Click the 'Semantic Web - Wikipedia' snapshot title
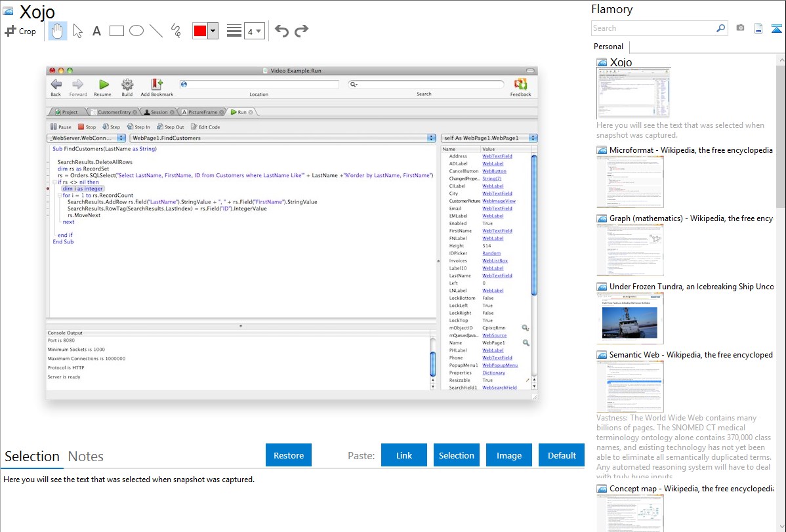786x532 pixels. click(x=691, y=354)
